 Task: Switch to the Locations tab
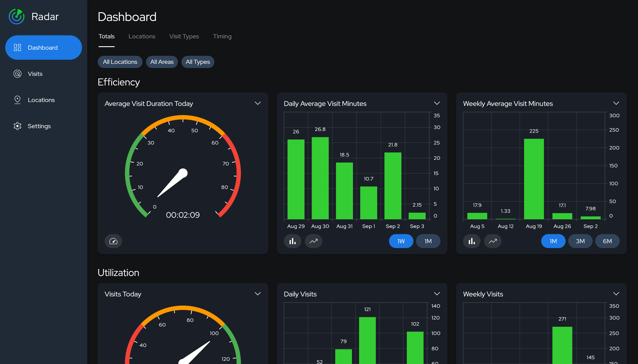[142, 36]
